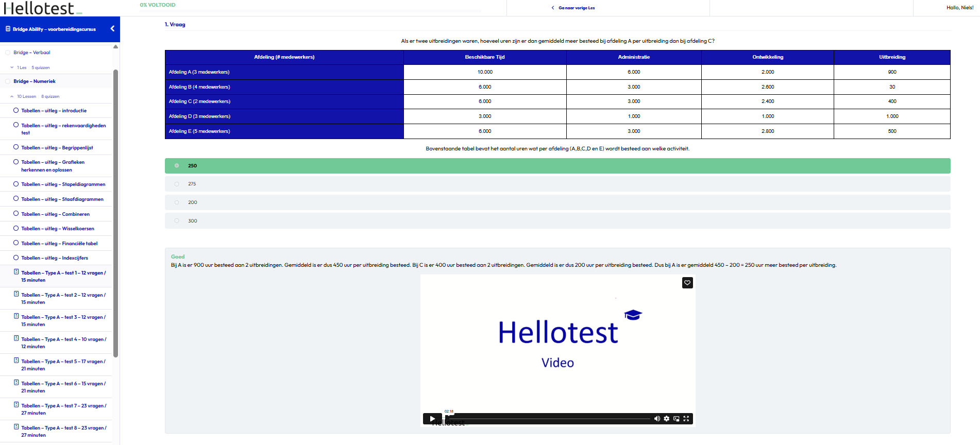Mute the video with the volume icon
The height and width of the screenshot is (445, 980).
pyautogui.click(x=657, y=419)
